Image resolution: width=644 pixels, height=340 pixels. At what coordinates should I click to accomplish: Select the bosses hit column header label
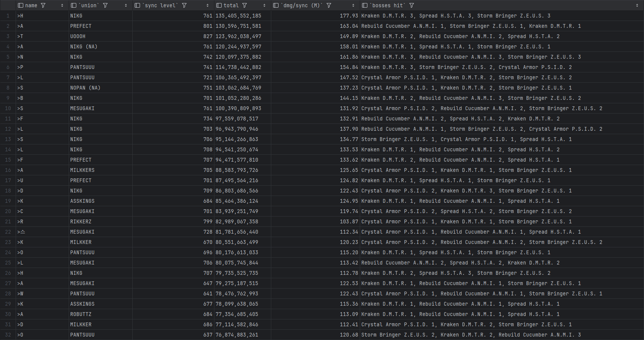coord(387,5)
